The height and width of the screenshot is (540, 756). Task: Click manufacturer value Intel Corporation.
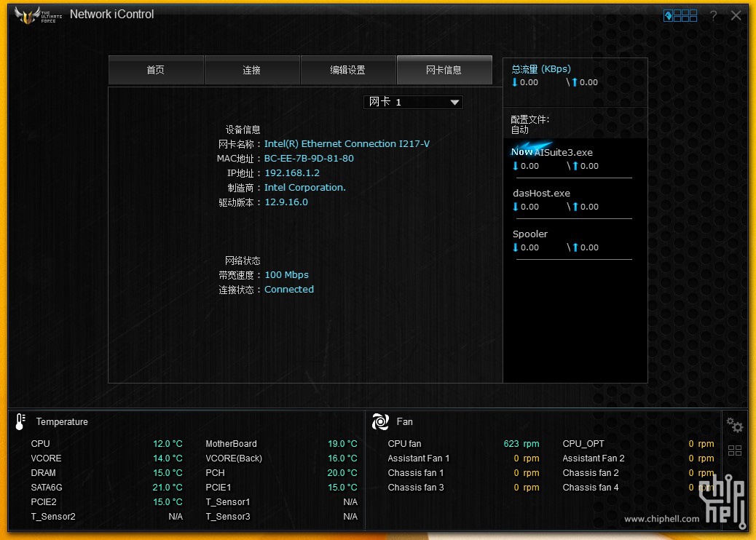[x=304, y=187]
